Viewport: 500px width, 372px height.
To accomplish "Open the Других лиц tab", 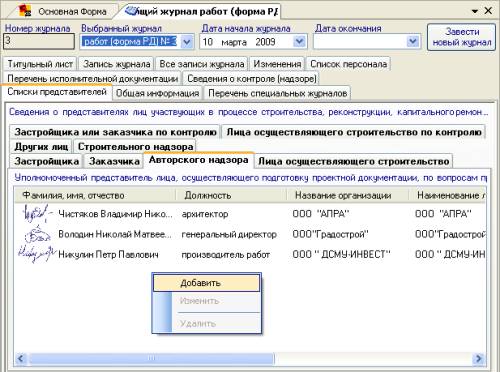I will (41, 146).
